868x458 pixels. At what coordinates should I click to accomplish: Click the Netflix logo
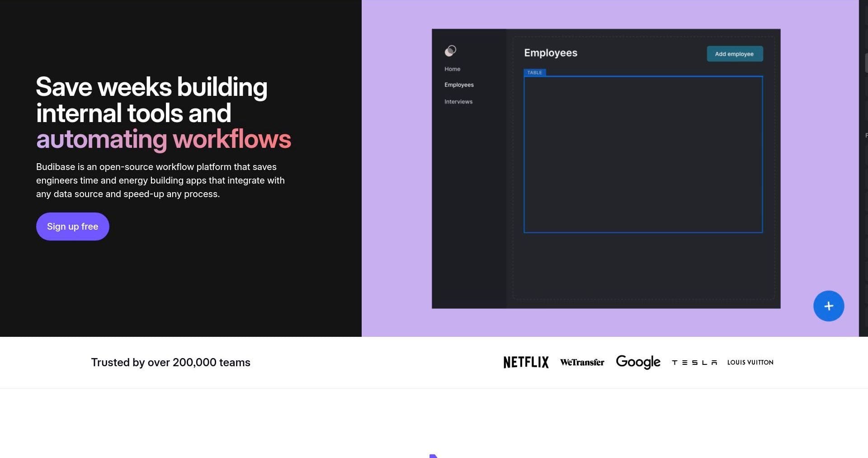pyautogui.click(x=526, y=362)
